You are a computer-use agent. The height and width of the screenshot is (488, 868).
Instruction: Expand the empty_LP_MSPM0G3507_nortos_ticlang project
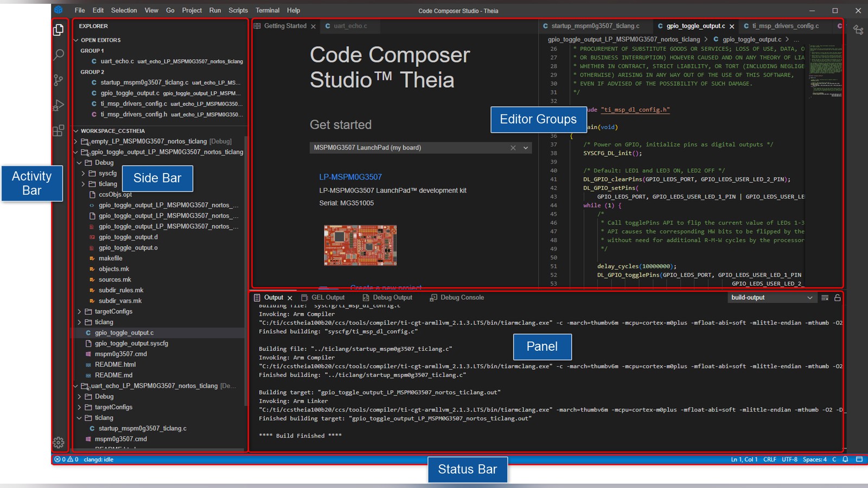(x=76, y=142)
